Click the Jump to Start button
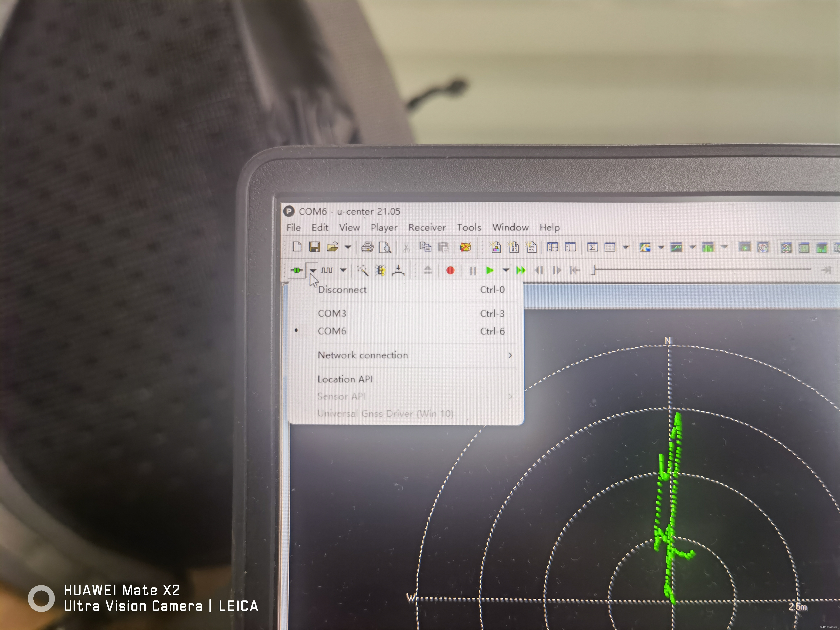Viewport: 840px width, 630px height. [x=575, y=270]
